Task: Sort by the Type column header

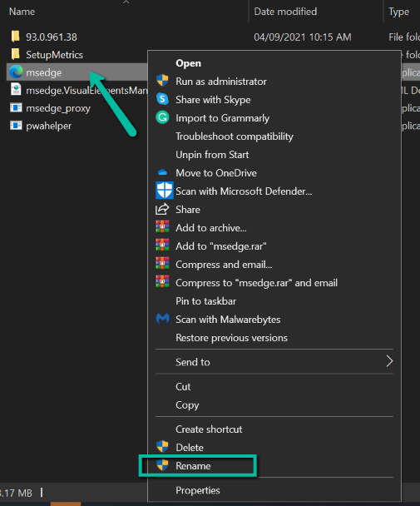Action: pos(398,12)
